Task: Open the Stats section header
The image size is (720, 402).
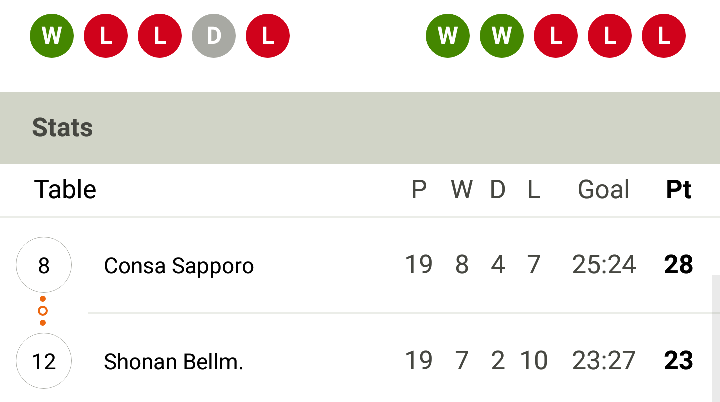Action: click(x=360, y=128)
